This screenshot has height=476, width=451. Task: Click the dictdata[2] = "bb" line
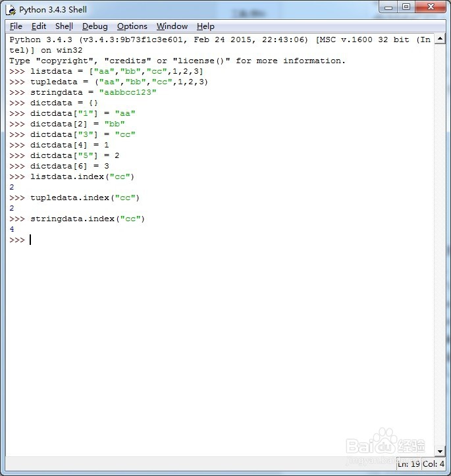pos(66,124)
